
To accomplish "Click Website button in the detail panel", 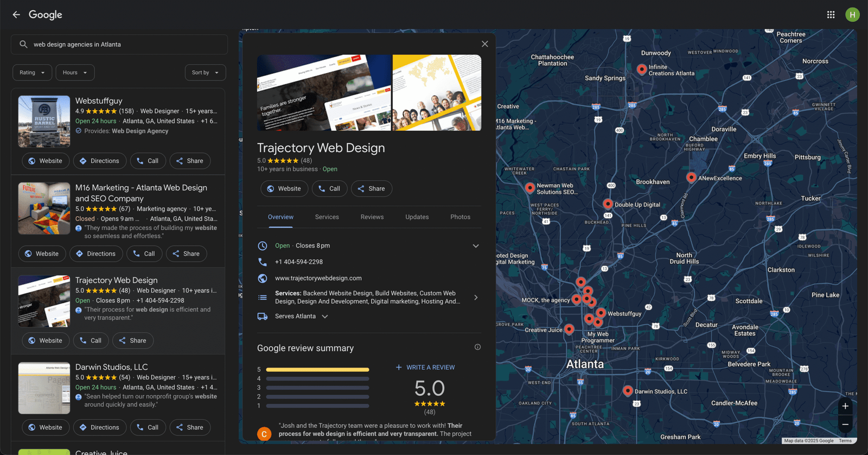I will click(x=284, y=188).
